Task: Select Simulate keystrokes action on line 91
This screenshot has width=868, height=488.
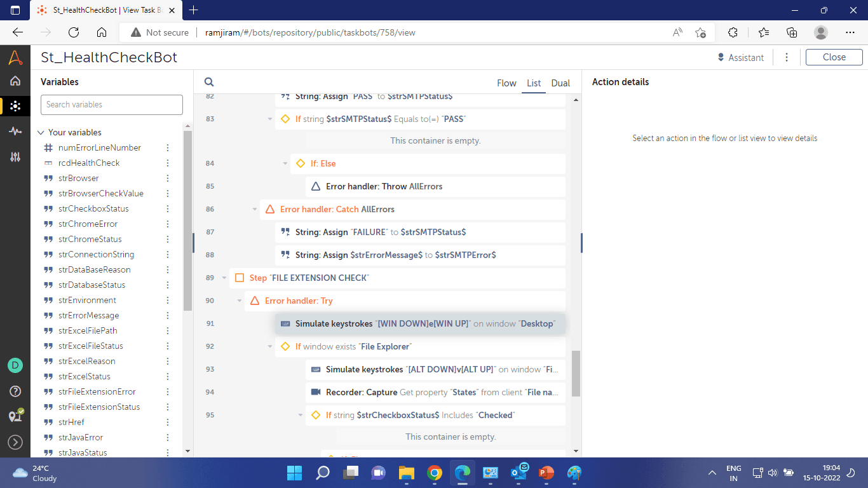Action: point(420,323)
